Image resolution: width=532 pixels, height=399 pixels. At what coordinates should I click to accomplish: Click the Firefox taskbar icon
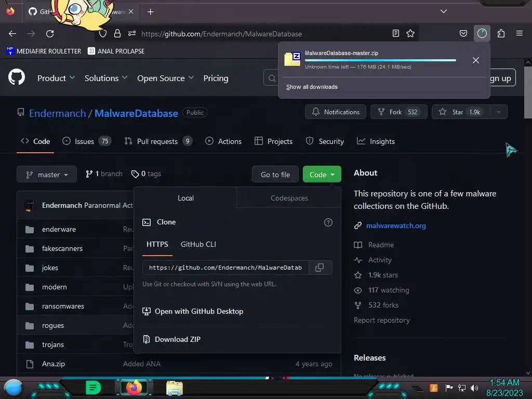click(134, 387)
